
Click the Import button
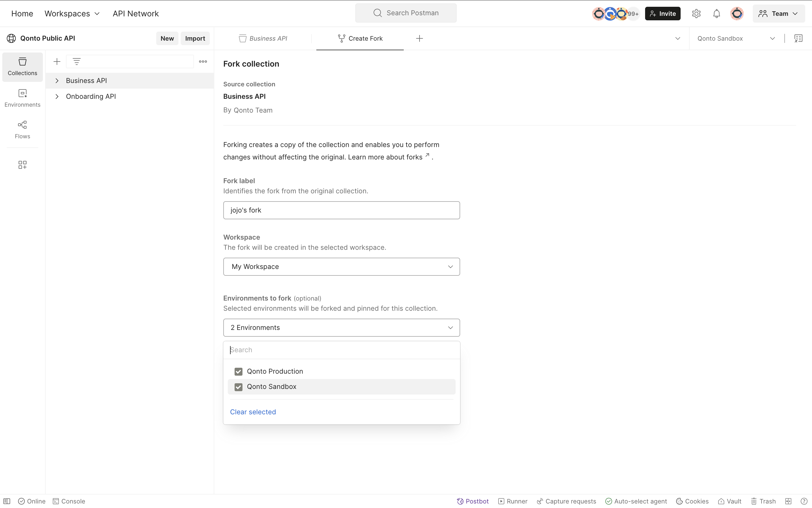coord(195,38)
